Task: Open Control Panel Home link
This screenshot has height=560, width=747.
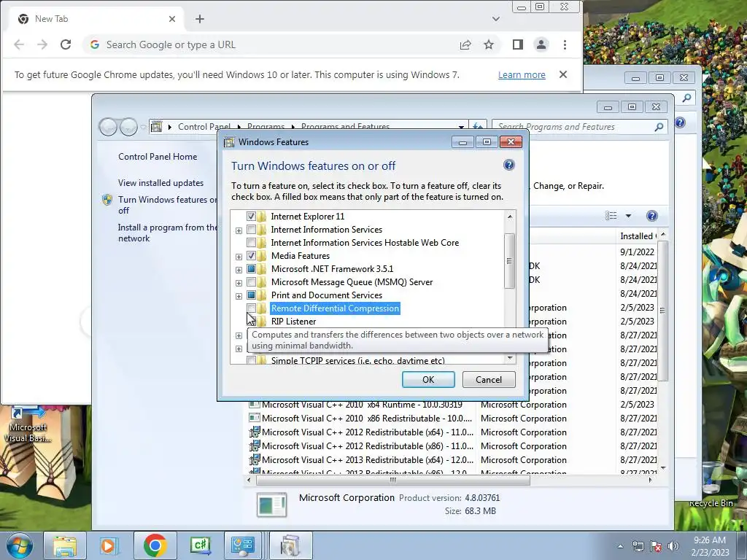Action: pyautogui.click(x=158, y=157)
